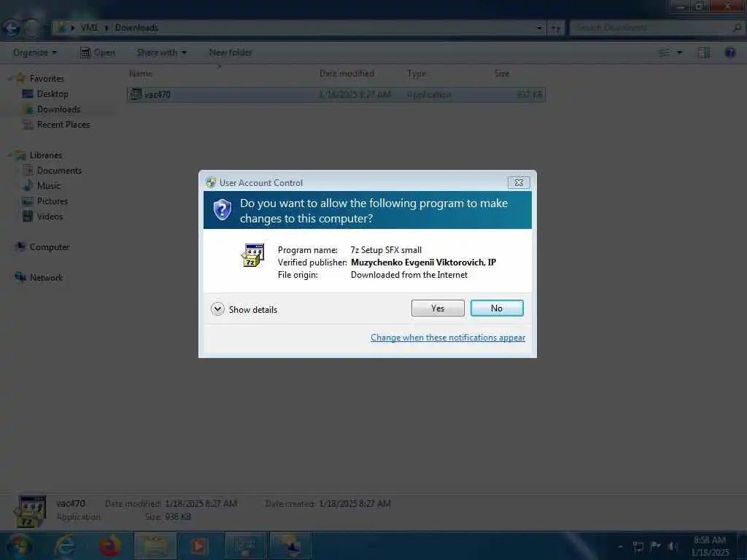Click Action Center flag in system tray
The width and height of the screenshot is (747, 560).
[656, 546]
